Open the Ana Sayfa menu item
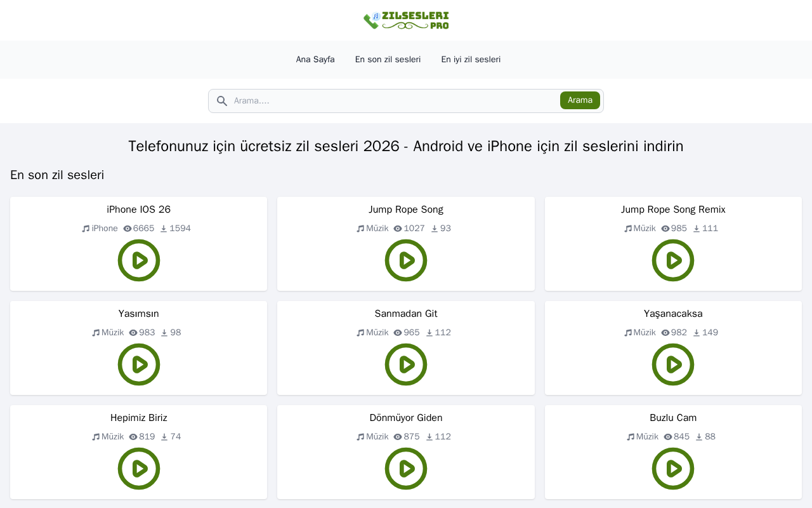The height and width of the screenshot is (508, 812). tap(315, 60)
